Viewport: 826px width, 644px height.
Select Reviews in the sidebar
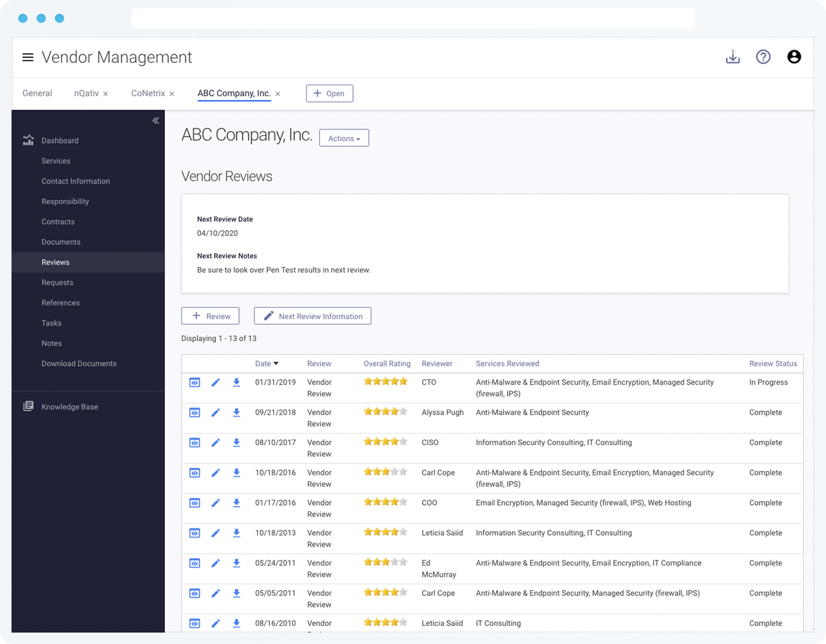click(x=88, y=262)
